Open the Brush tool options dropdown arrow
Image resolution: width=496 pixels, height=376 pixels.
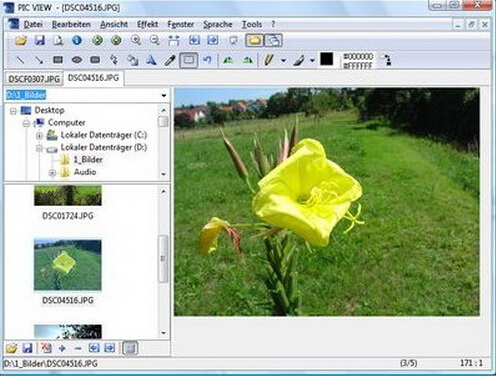click(x=312, y=61)
